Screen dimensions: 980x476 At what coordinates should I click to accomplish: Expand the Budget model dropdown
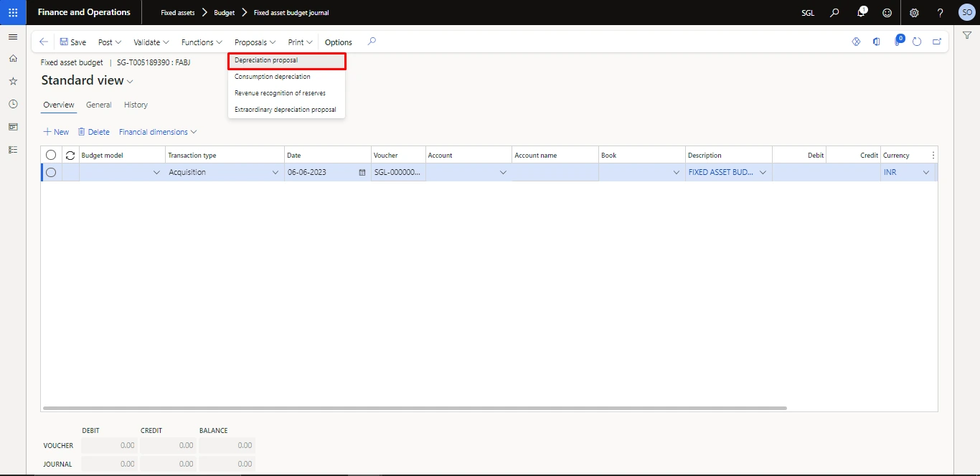[157, 172]
